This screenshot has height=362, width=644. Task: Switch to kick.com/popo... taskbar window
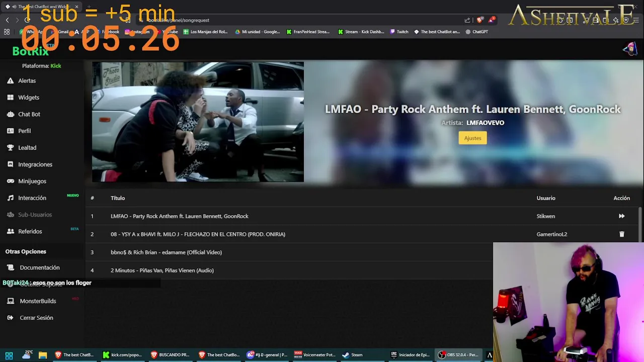pos(122,355)
